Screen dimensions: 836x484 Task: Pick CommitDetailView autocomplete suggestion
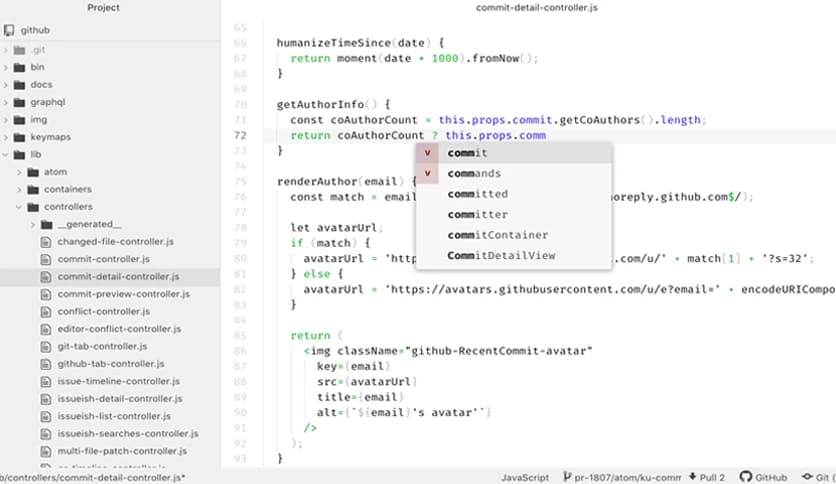click(500, 256)
